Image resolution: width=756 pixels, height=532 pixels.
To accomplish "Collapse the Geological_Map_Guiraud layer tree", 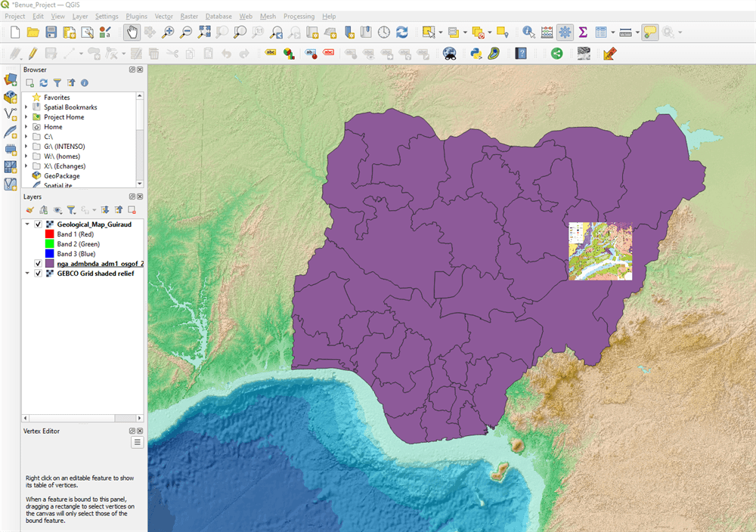I will coord(27,224).
